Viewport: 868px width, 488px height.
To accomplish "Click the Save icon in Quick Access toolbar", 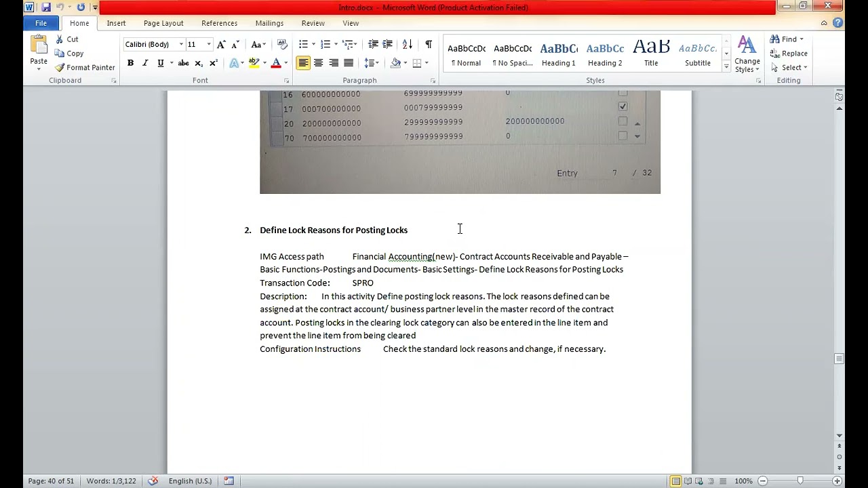I will [45, 7].
